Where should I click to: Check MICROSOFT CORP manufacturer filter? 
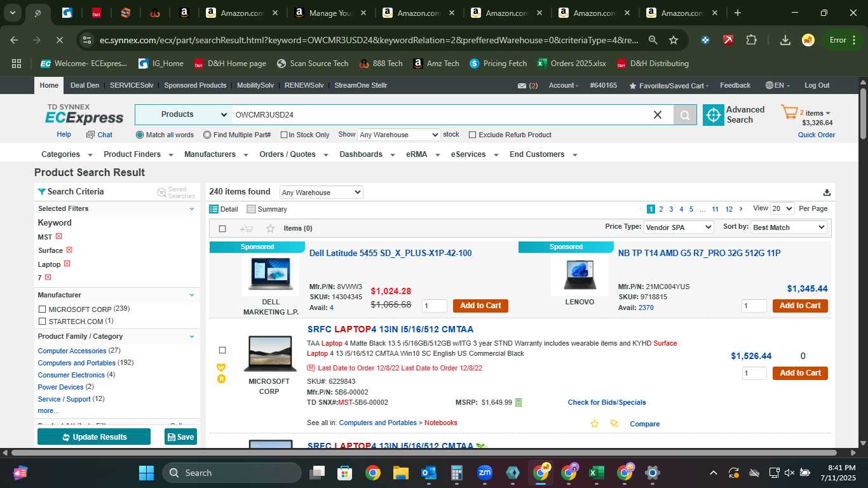pyautogui.click(x=43, y=309)
